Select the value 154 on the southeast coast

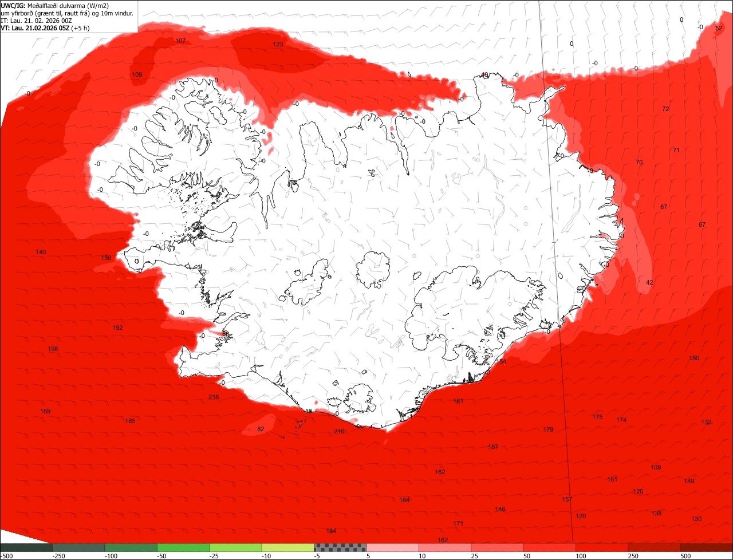click(501, 361)
